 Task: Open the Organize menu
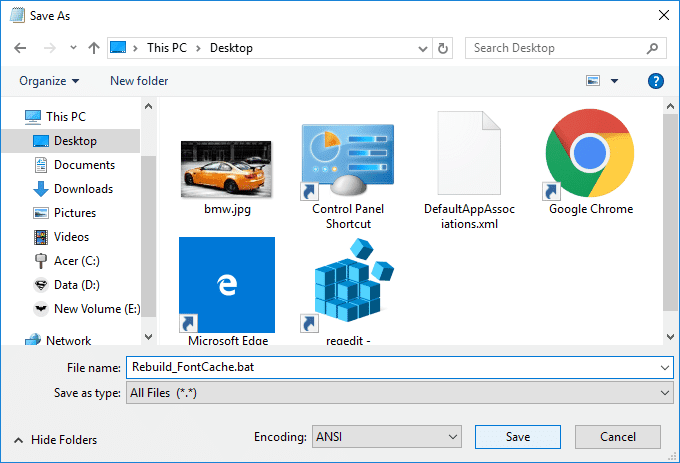pyautogui.click(x=49, y=81)
